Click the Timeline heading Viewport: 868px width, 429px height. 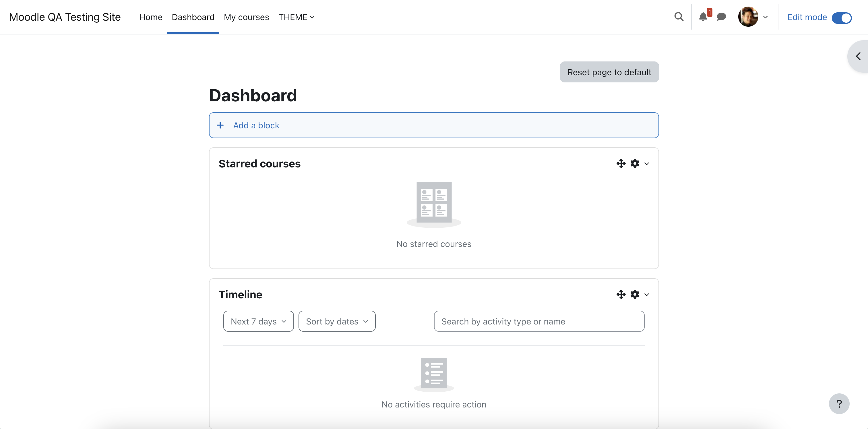click(240, 295)
